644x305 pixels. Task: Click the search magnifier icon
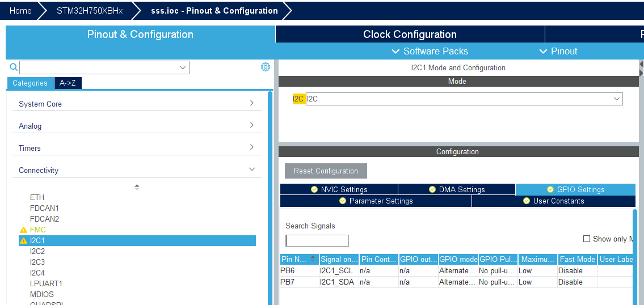click(x=14, y=67)
